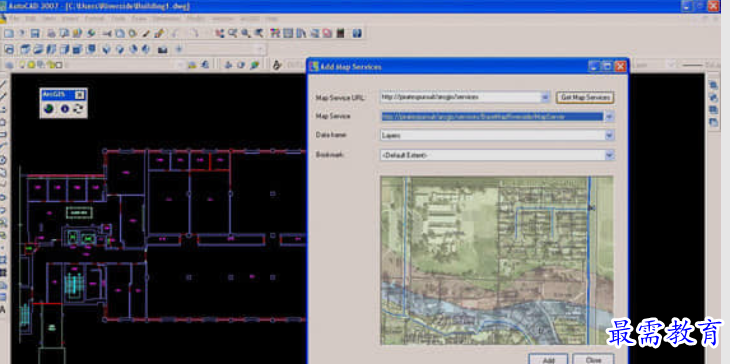The width and height of the screenshot is (730, 364).
Task: Select the Circle draw tool
Action: (x=4, y=159)
